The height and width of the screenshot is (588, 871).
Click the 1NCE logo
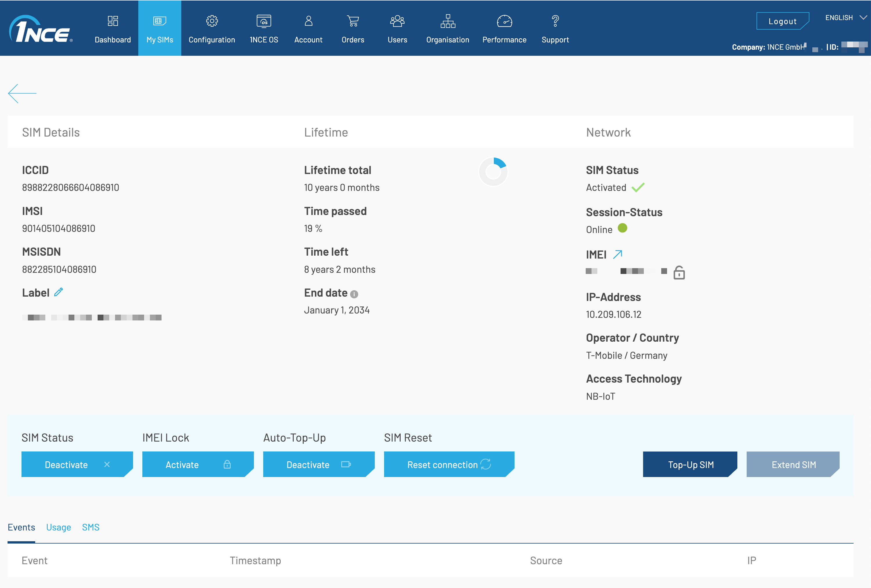(x=41, y=29)
